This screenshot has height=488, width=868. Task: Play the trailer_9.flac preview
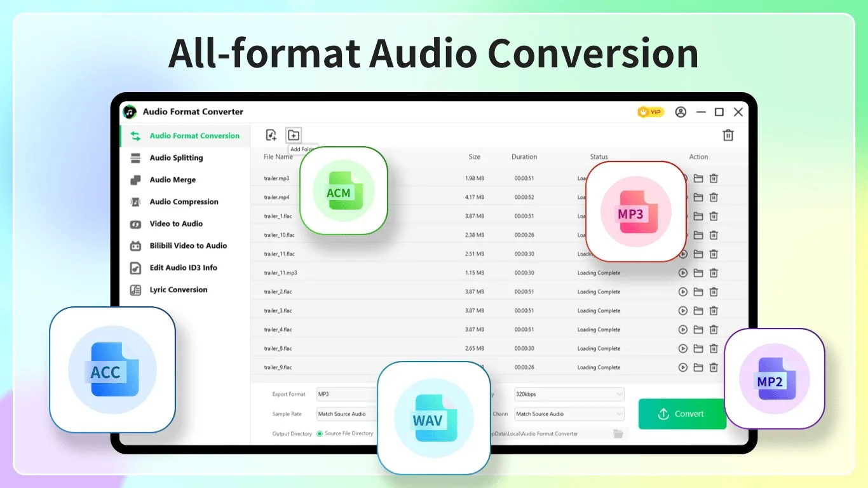pos(683,367)
